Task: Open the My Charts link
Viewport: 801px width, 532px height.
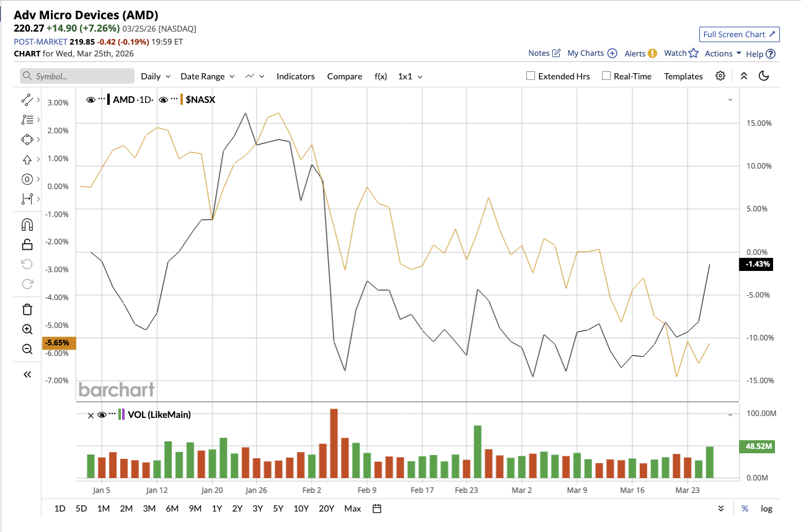Action: pyautogui.click(x=592, y=53)
